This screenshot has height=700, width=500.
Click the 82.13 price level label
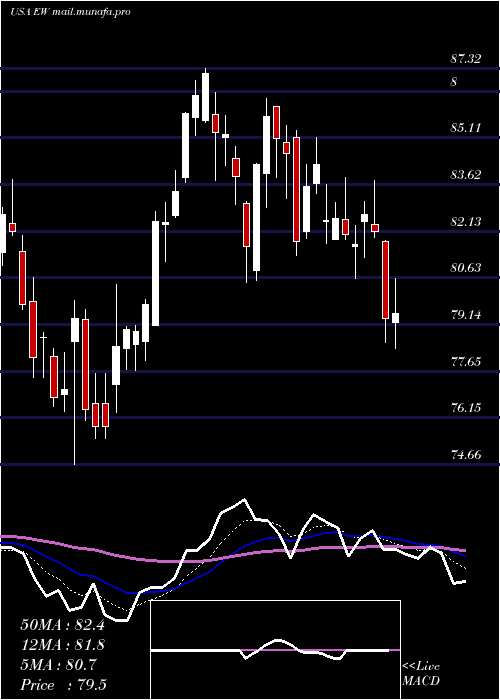pos(466,221)
